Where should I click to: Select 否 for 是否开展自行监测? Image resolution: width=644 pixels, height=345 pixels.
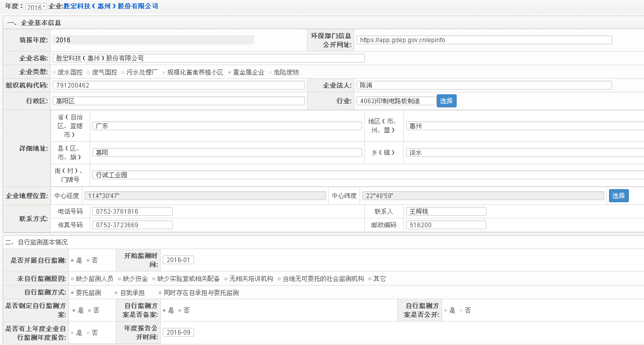tap(88, 260)
